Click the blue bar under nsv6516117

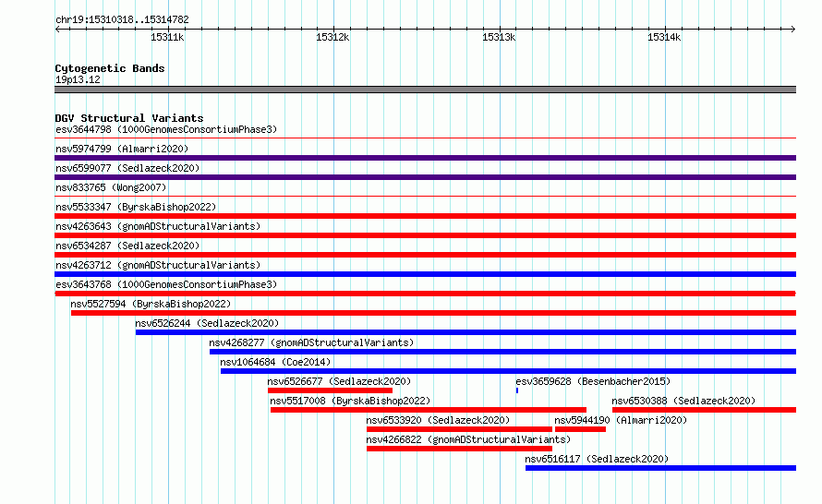660,468
